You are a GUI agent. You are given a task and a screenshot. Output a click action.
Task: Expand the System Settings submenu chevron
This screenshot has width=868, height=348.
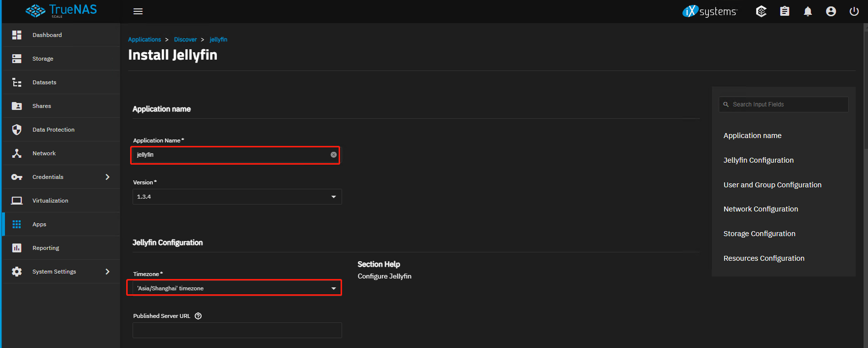tap(107, 272)
